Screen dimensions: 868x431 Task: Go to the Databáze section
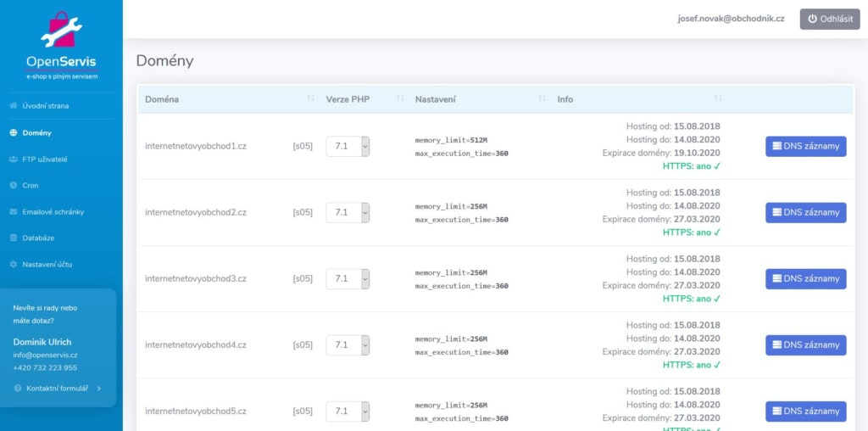click(x=38, y=238)
